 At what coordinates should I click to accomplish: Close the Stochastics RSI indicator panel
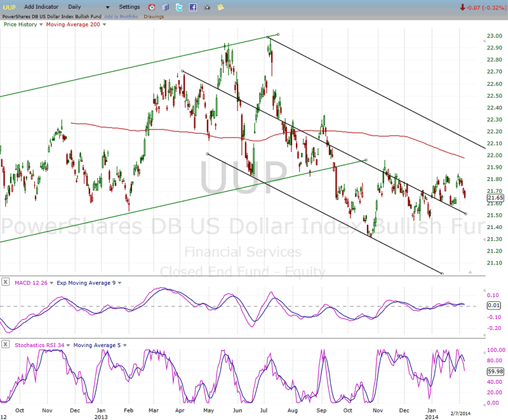[6, 345]
